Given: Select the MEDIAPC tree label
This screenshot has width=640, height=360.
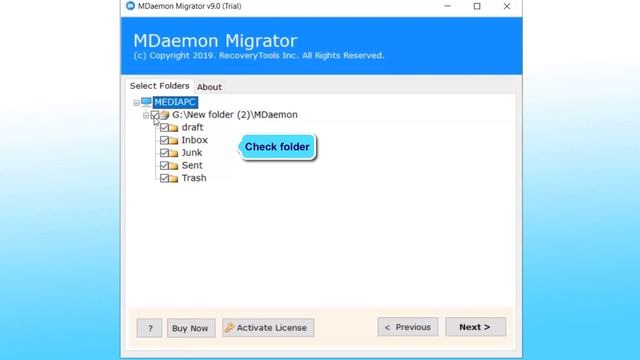Looking at the screenshot, I should 175,102.
